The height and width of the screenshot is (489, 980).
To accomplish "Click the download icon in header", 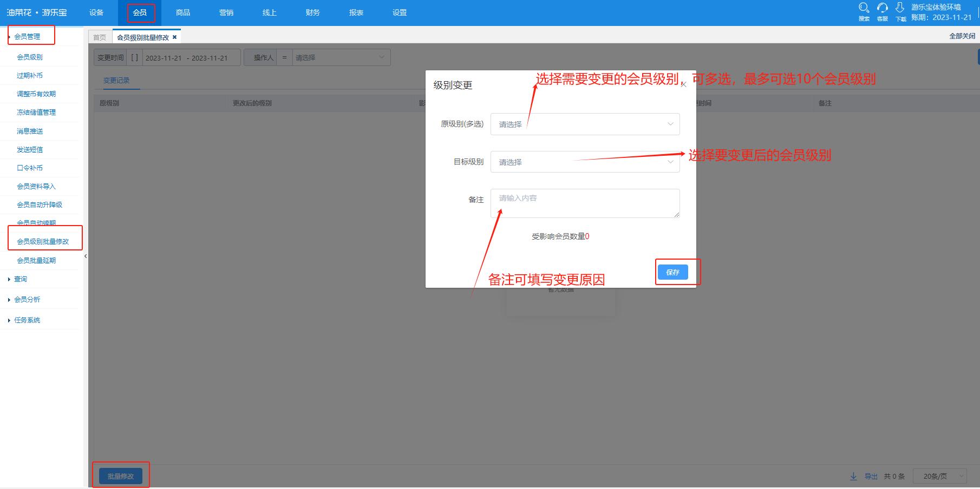I will tap(900, 8).
